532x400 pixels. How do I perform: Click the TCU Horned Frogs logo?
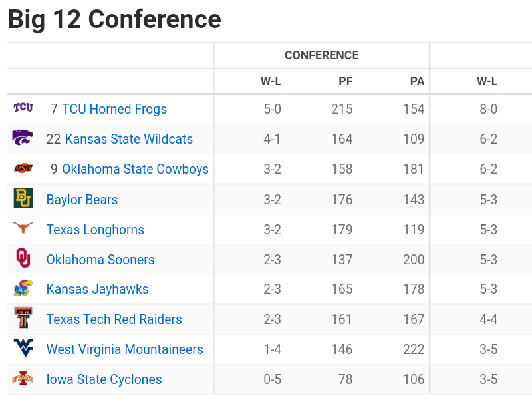click(23, 108)
